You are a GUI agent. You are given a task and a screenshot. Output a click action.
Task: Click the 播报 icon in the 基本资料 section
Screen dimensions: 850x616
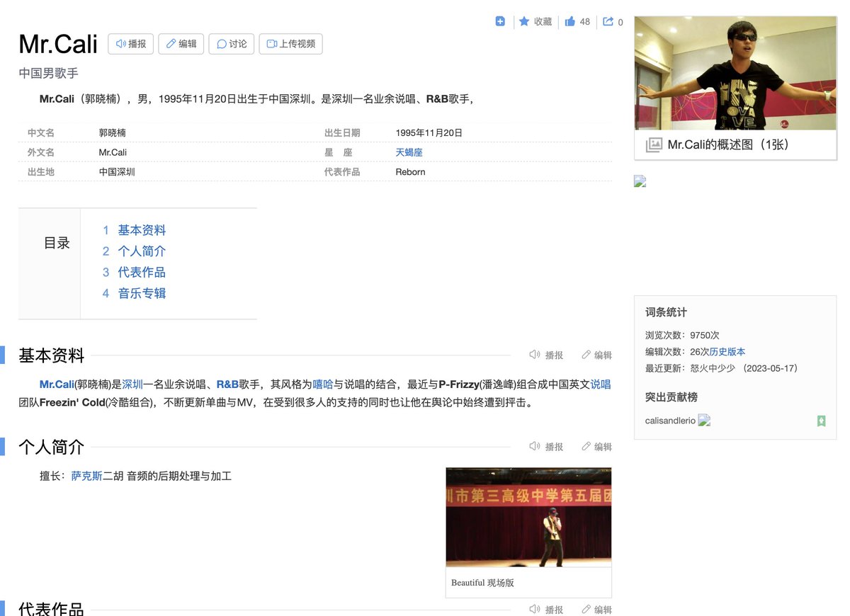546,355
